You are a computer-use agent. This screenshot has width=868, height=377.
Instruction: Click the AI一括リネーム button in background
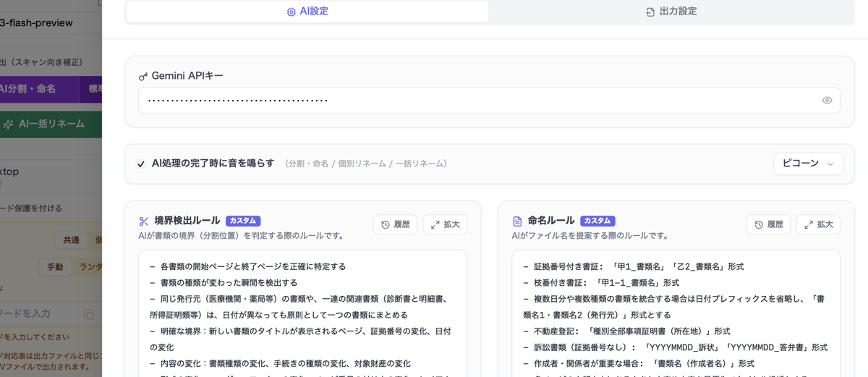pyautogui.click(x=51, y=124)
